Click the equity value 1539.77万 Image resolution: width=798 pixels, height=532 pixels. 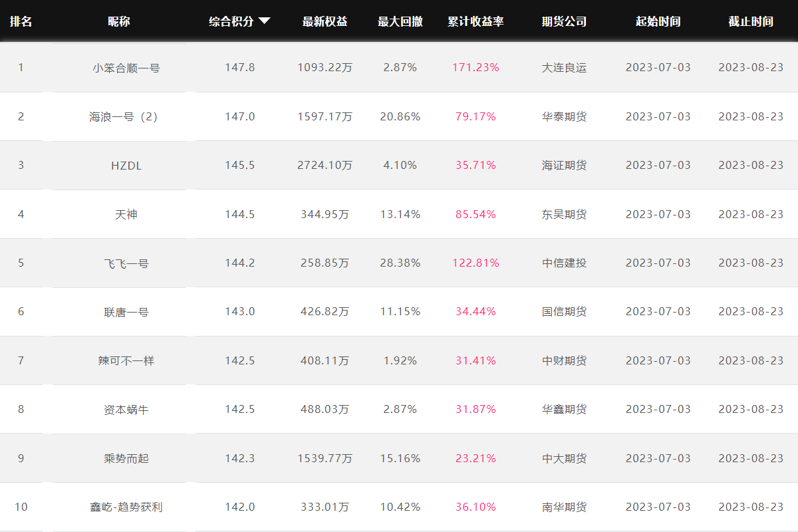tap(325, 458)
